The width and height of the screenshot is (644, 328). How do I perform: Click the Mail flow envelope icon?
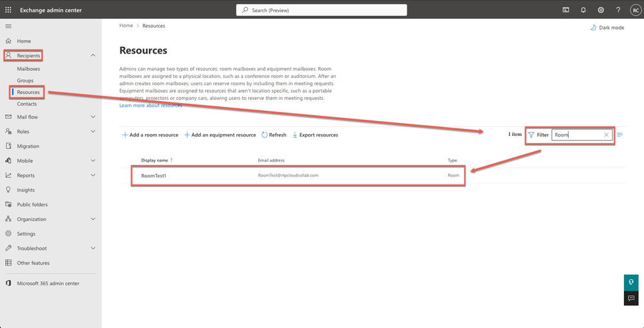click(8, 117)
